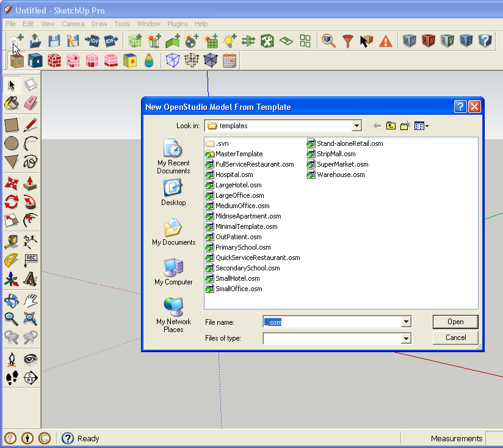Viewport: 503px width, 448px height.
Task: Select the Push/Pull tool
Action: tap(31, 184)
